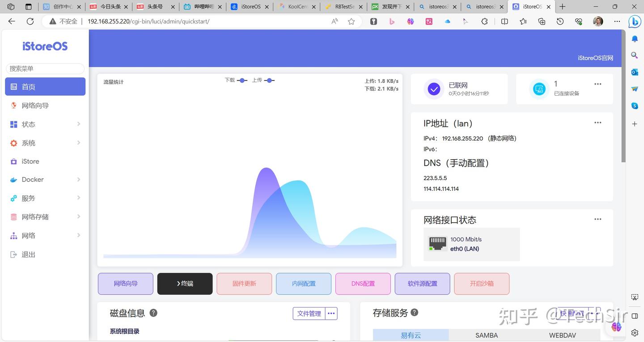Toggle the 上传 legend series

[263, 80]
